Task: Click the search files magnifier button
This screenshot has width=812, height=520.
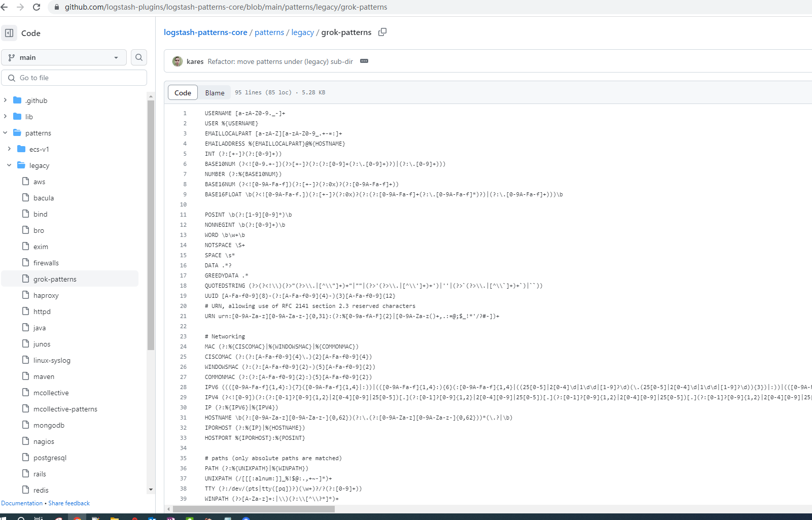Action: 139,57
